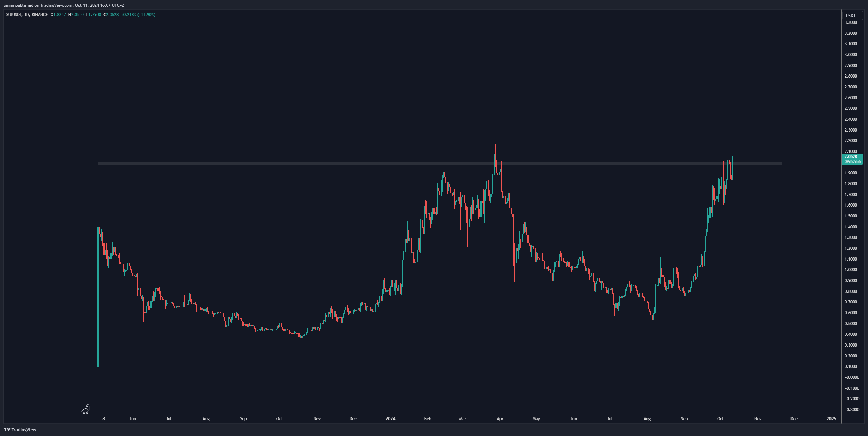This screenshot has height=436, width=868.
Task: Click the 1.0000 price axis label
Action: pos(850,270)
